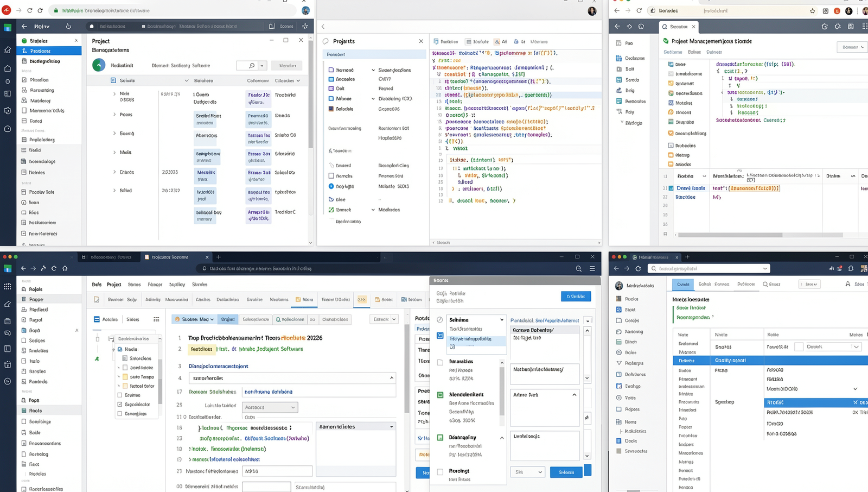Expand the Poans row in Project table
Viewport: 868px width, 492px height.
click(x=114, y=115)
